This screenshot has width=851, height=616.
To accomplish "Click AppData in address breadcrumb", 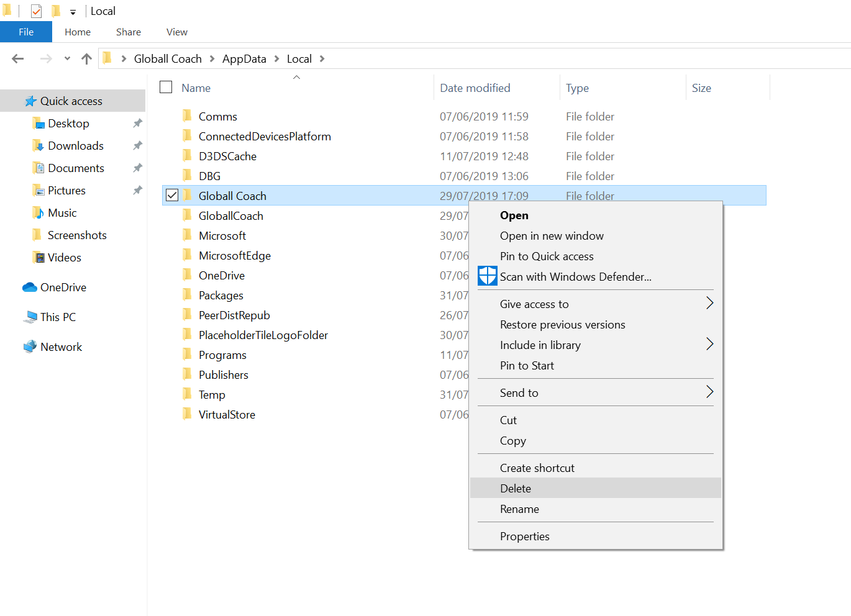I will coord(244,59).
